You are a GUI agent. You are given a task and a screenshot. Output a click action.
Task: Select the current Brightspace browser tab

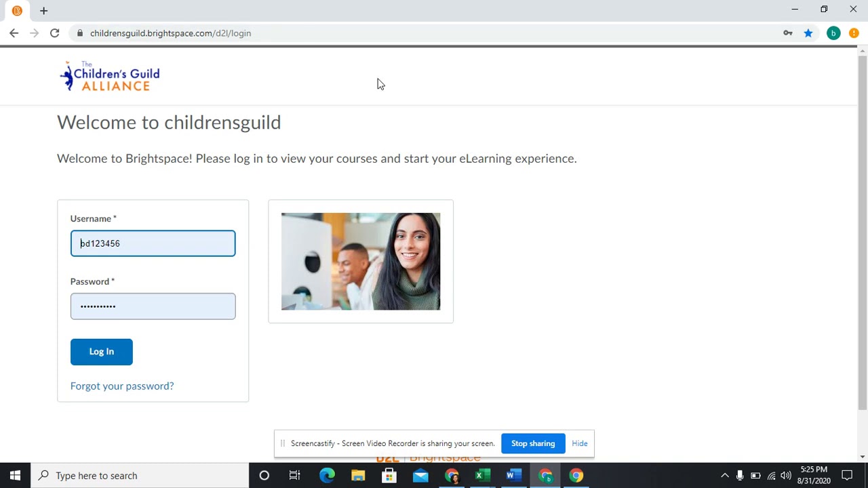17,11
